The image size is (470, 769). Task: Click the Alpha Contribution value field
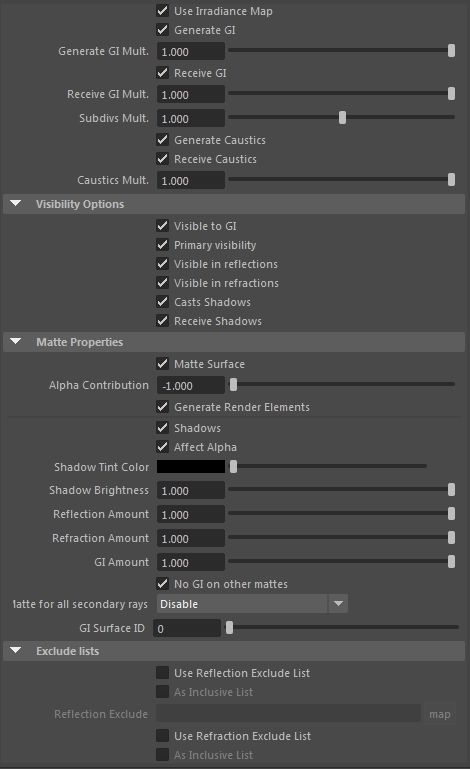(191, 385)
